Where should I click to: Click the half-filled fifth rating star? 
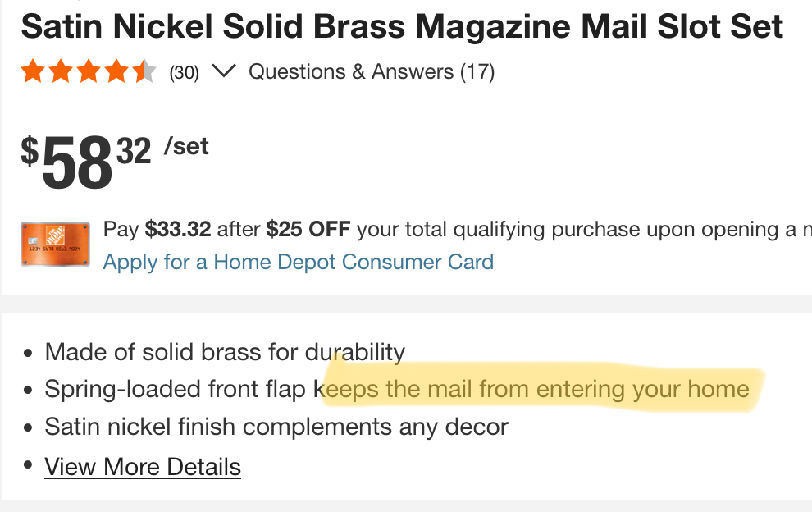tap(144, 72)
